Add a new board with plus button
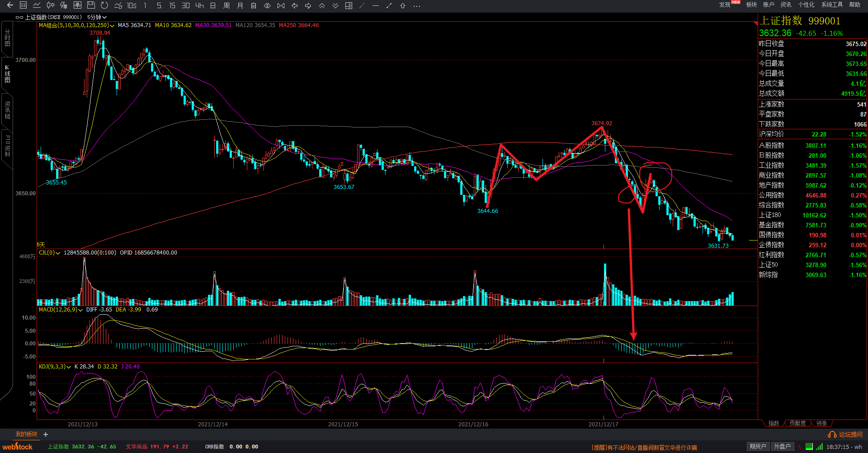 tap(46, 434)
